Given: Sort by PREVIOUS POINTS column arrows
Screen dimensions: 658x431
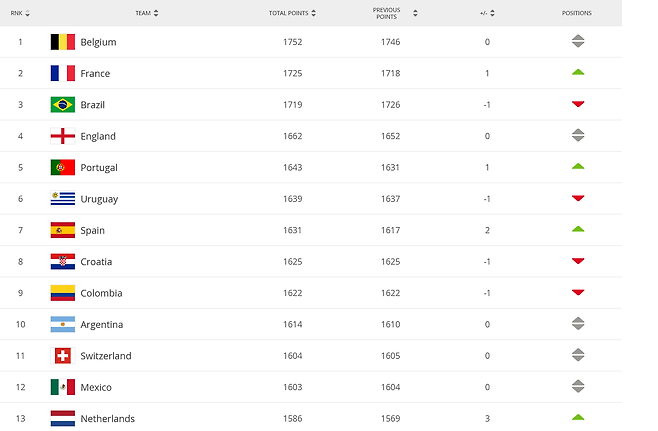Looking at the screenshot, I should (x=415, y=13).
